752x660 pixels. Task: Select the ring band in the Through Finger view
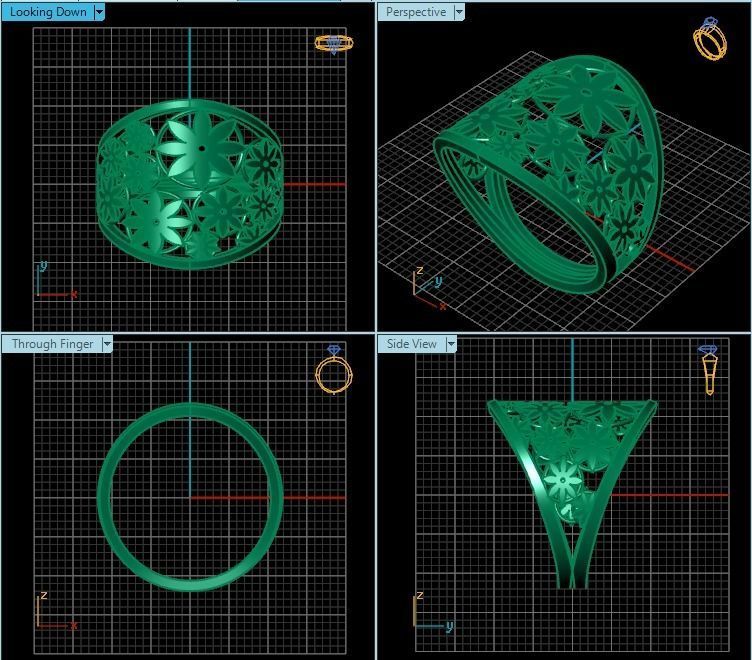click(x=190, y=496)
